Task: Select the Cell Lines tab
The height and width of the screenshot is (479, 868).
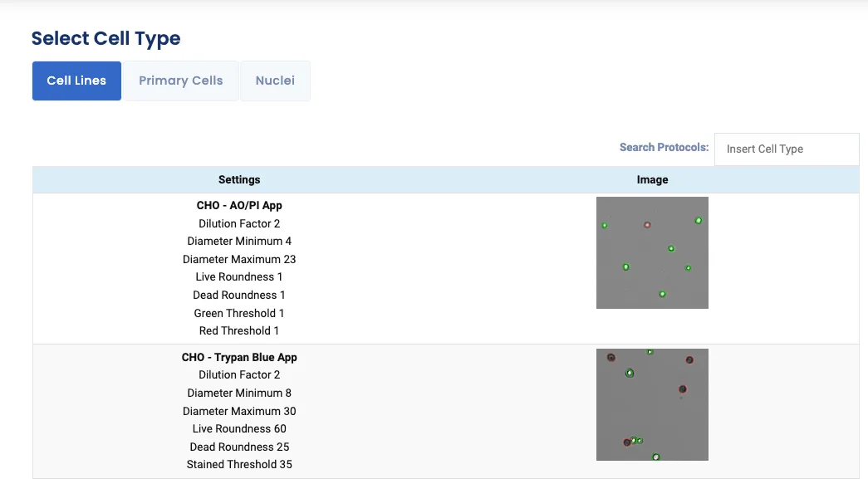Action: click(x=76, y=80)
